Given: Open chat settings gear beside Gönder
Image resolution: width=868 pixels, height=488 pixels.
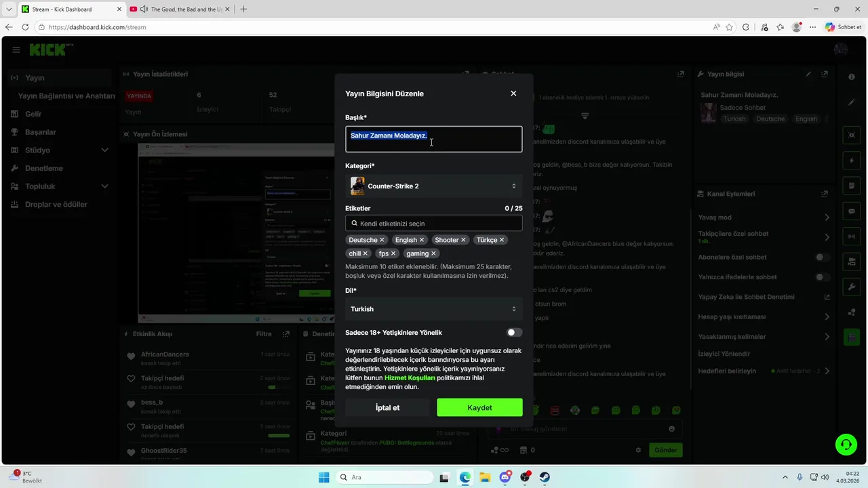Looking at the screenshot, I should click(x=638, y=450).
